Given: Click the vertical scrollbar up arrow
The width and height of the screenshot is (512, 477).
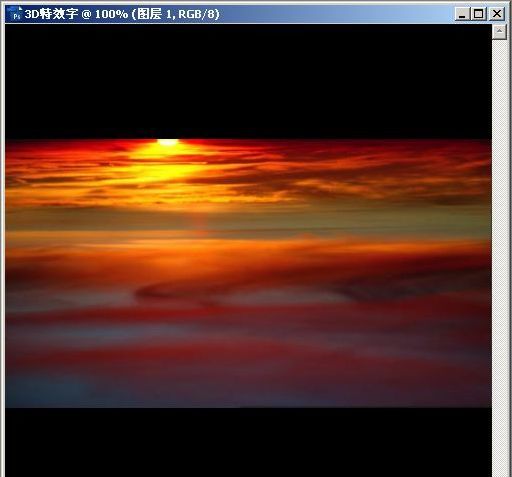Looking at the screenshot, I should tap(499, 31).
